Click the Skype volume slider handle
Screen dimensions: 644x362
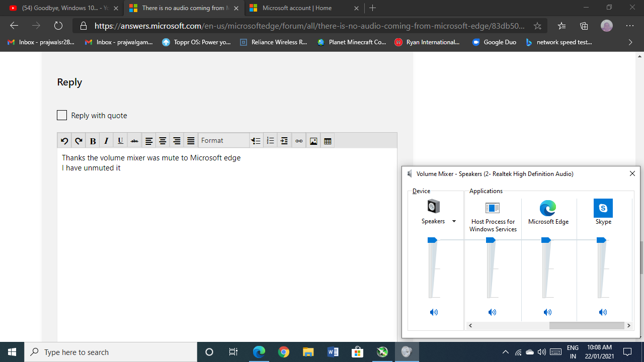[x=601, y=240]
